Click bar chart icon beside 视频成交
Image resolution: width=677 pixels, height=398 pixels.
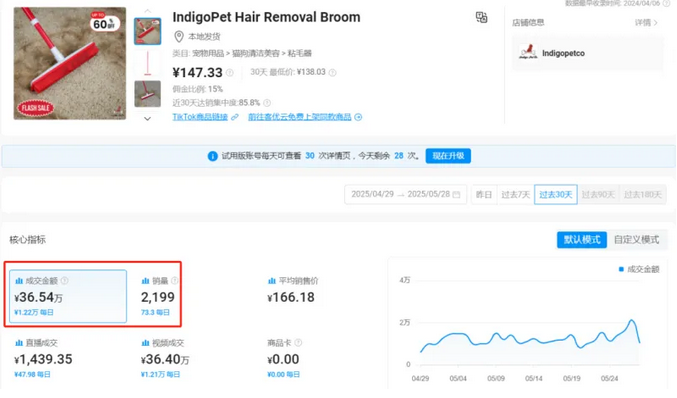[145, 343]
